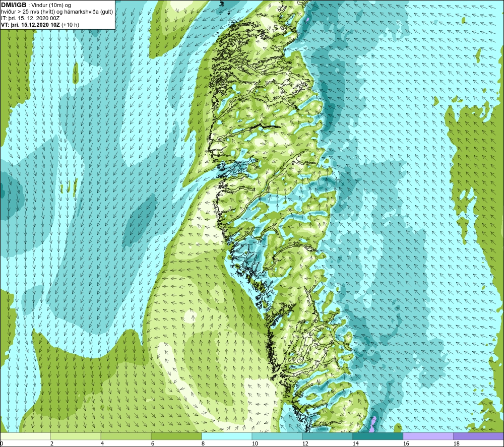504x447 pixels.
Task: Click the 4–6 m/s green swatch
Action: pyautogui.click(x=126, y=436)
